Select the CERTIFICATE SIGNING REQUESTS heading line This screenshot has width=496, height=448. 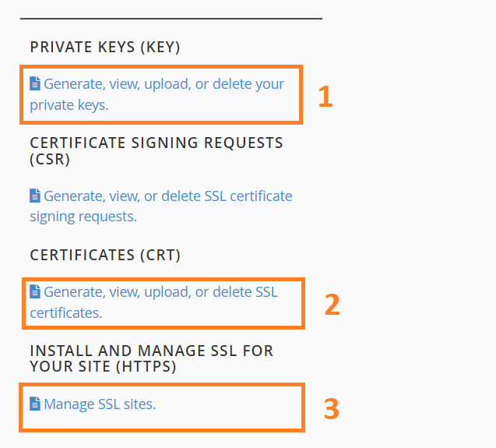click(157, 143)
